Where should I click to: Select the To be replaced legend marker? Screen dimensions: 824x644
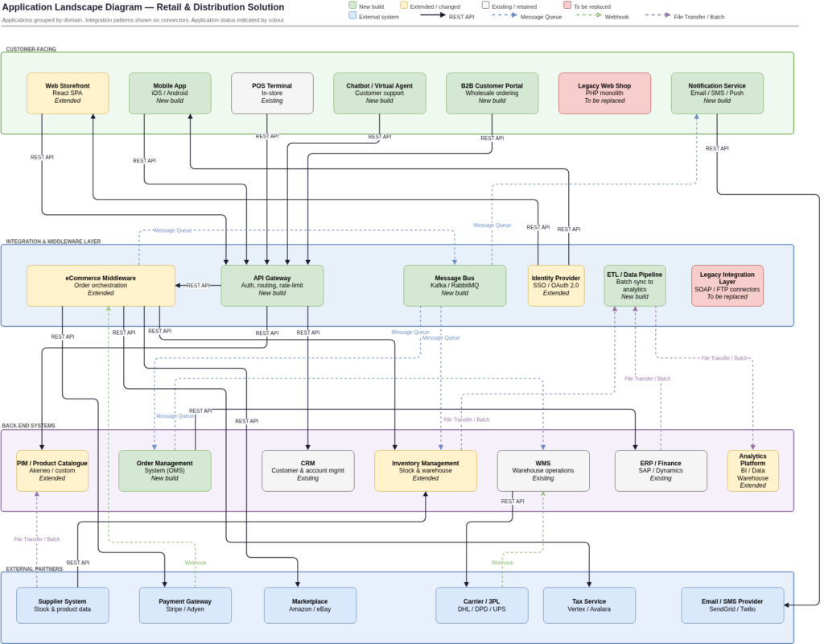[567, 5]
